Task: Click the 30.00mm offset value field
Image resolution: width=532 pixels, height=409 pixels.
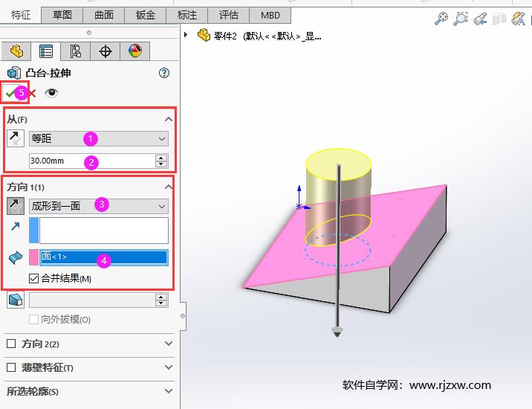Action: (x=92, y=161)
